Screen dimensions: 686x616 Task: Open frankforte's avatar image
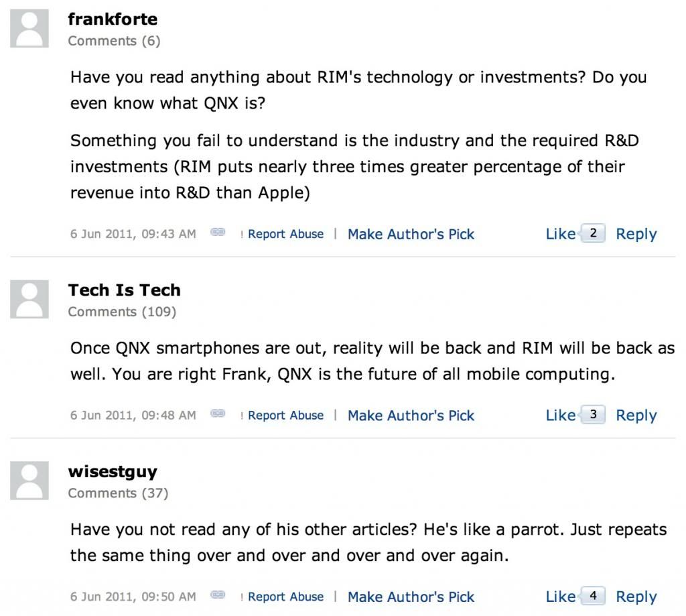(x=29, y=28)
